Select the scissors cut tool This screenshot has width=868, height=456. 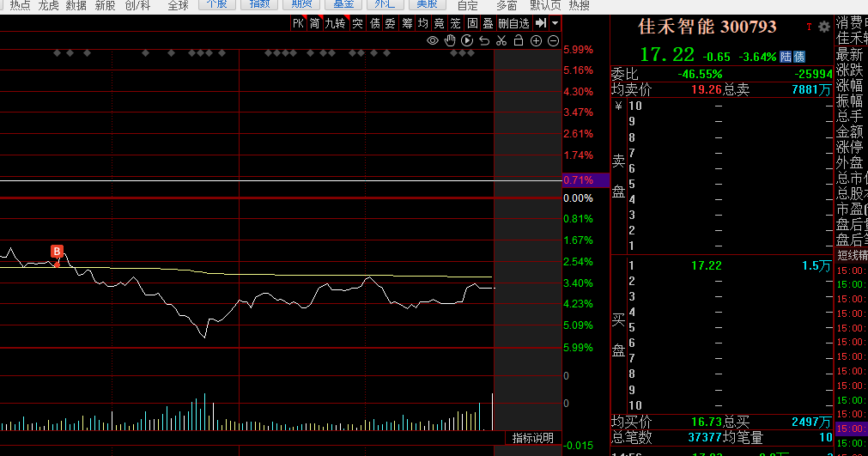click(501, 40)
